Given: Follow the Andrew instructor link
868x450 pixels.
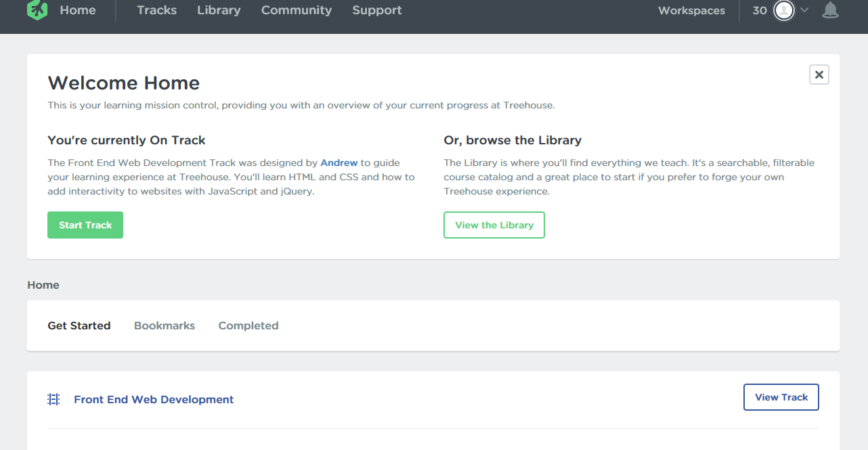Looking at the screenshot, I should [x=339, y=163].
